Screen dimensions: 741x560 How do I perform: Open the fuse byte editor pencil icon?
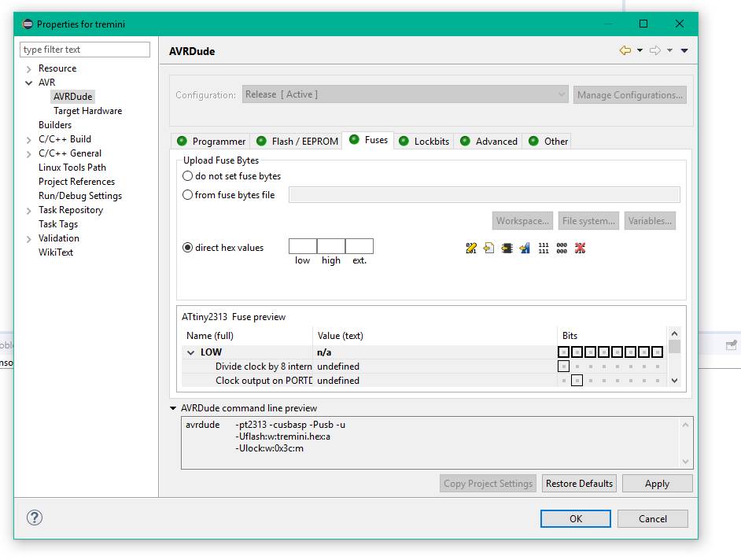(471, 248)
